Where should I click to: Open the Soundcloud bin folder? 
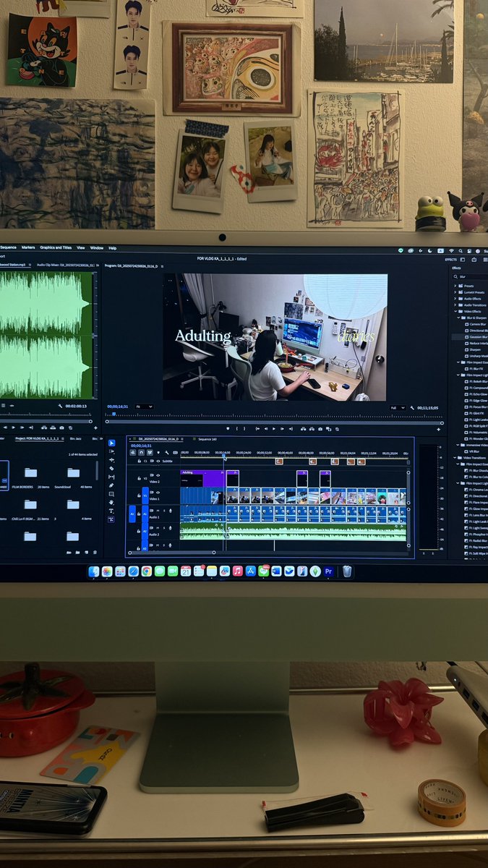73,472
